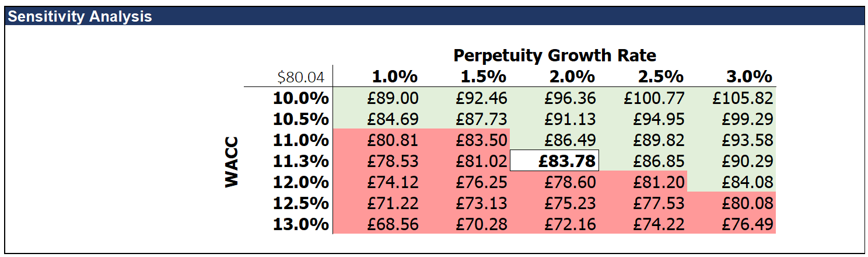Select the highlighted £83.78 base case cell
Viewport: 868px width, 257px height.
coord(554,161)
